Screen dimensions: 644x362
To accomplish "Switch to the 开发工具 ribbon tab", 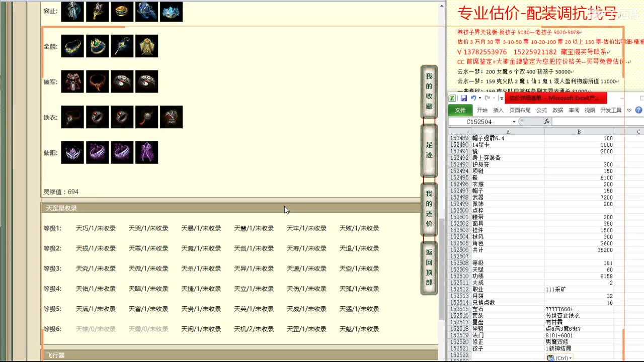I will [x=610, y=110].
